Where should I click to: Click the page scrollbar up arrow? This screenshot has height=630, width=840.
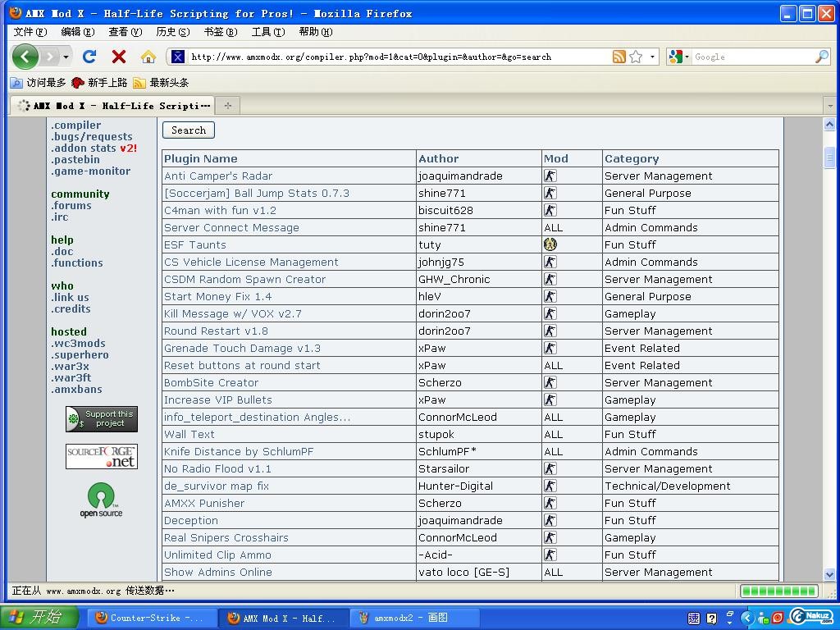point(829,125)
